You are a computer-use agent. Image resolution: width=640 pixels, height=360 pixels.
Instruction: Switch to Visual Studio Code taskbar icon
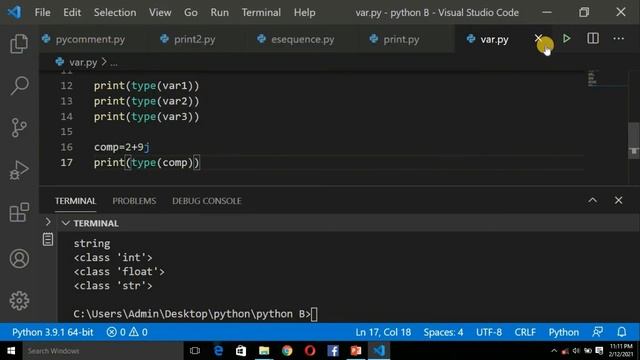coord(379,351)
